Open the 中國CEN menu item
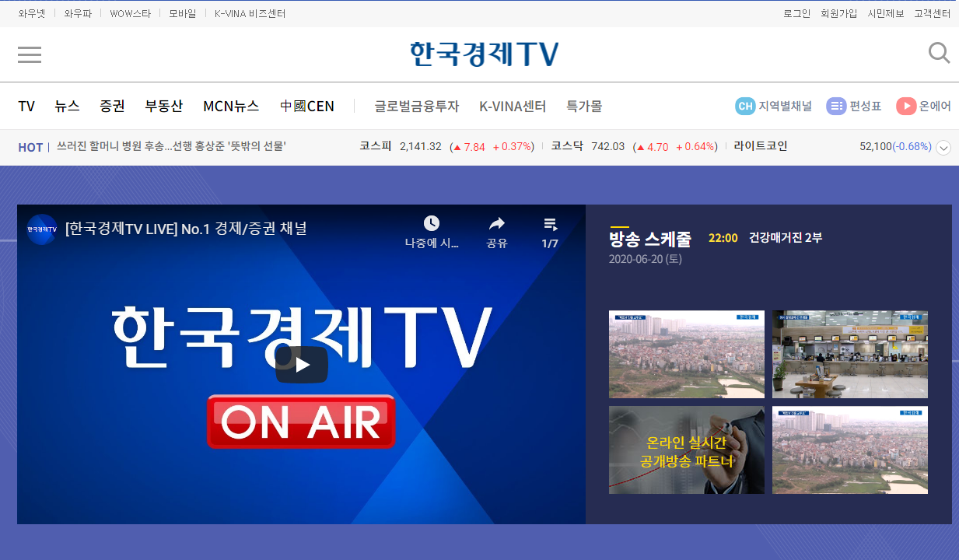 click(x=307, y=107)
